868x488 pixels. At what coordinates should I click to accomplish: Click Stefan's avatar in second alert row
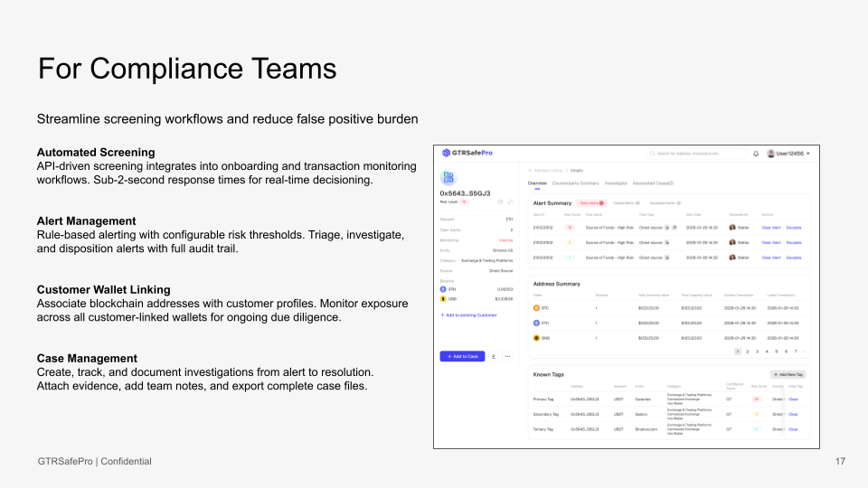coord(731,242)
